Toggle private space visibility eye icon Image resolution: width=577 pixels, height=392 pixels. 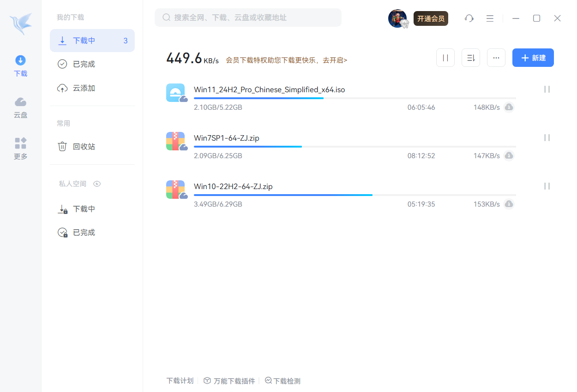point(97,184)
